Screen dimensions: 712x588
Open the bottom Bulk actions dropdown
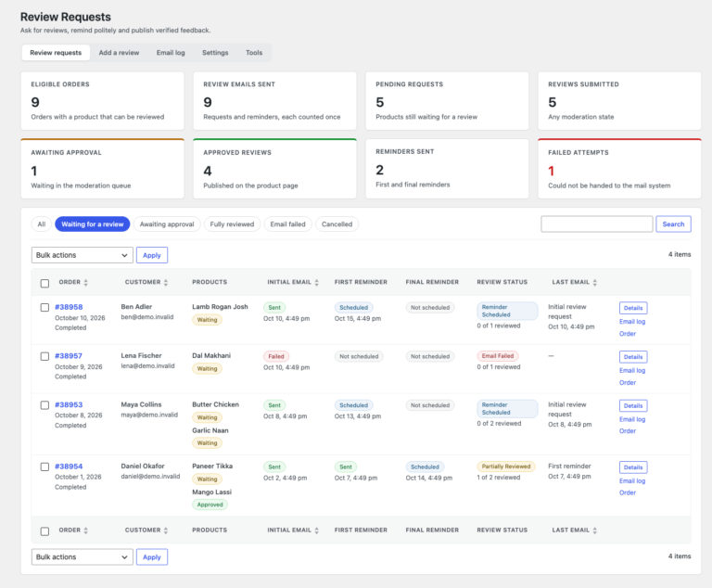pyautogui.click(x=83, y=557)
